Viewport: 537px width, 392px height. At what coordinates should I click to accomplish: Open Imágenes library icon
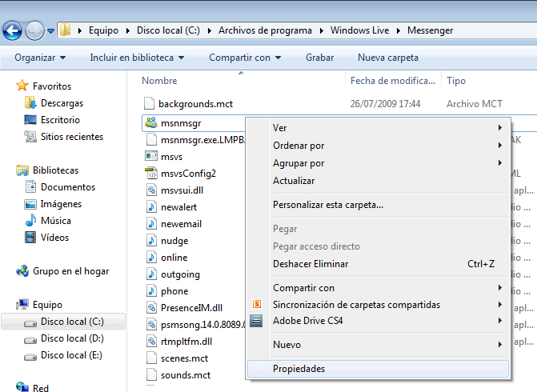click(x=30, y=204)
